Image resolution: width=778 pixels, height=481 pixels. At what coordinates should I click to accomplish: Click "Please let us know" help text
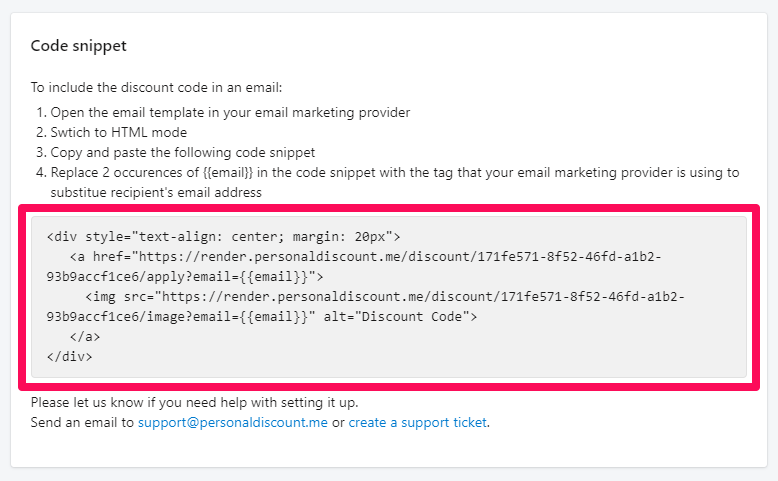(x=194, y=403)
